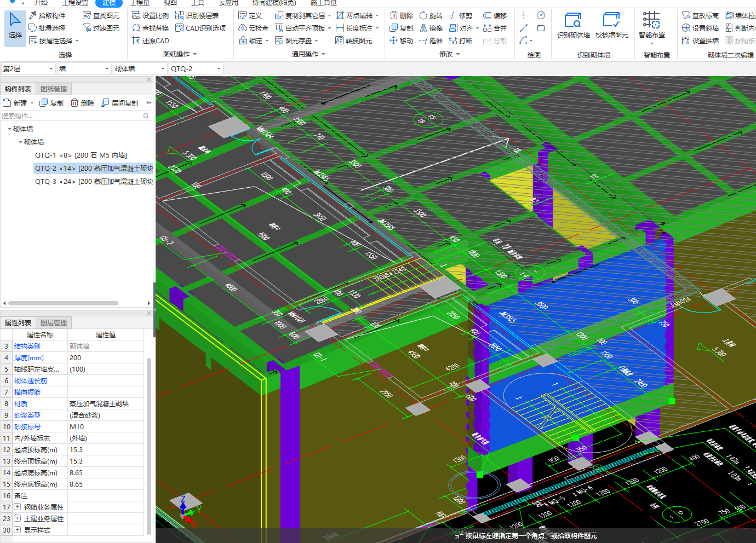This screenshot has width=756, height=543.
Task: Click 校核墙图元 check wall elements
Action: click(x=612, y=26)
